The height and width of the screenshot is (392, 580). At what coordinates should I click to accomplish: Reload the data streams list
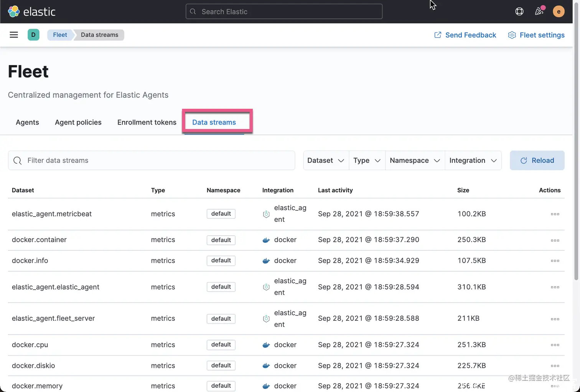pos(537,161)
